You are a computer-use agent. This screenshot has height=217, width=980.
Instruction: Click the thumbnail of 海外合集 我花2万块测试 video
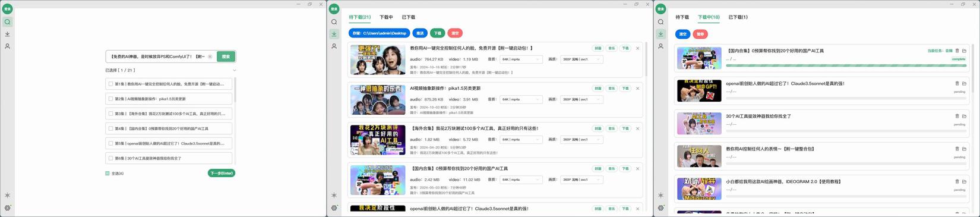coord(378,140)
